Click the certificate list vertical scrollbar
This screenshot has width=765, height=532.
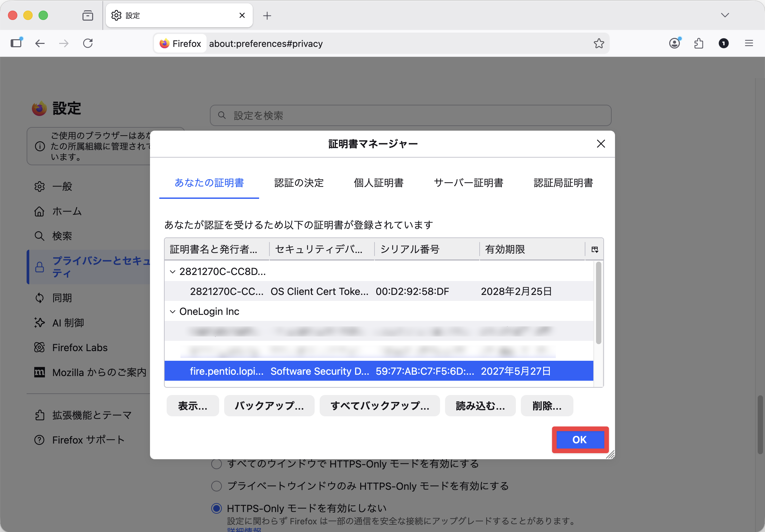598,303
